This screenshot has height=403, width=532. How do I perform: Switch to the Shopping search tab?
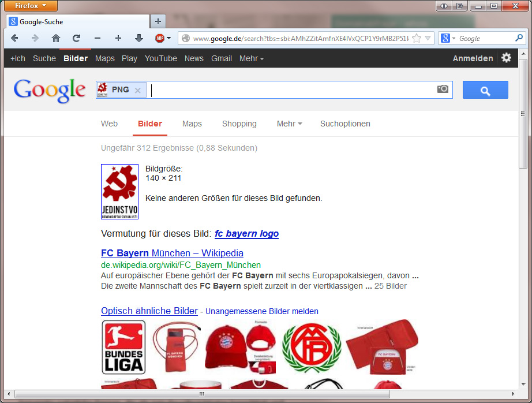[x=239, y=124]
